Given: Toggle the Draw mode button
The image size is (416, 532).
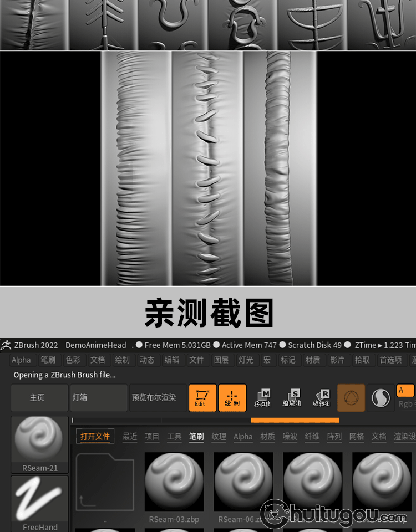Looking at the screenshot, I should [232, 398].
